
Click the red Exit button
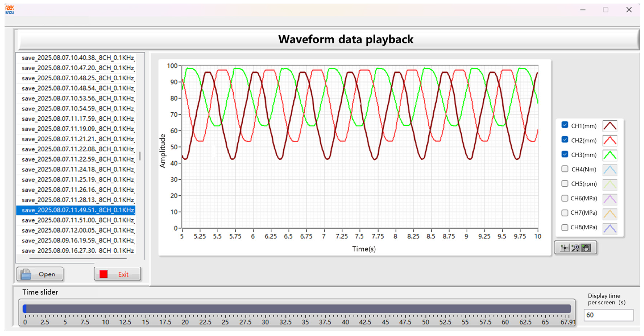click(117, 274)
